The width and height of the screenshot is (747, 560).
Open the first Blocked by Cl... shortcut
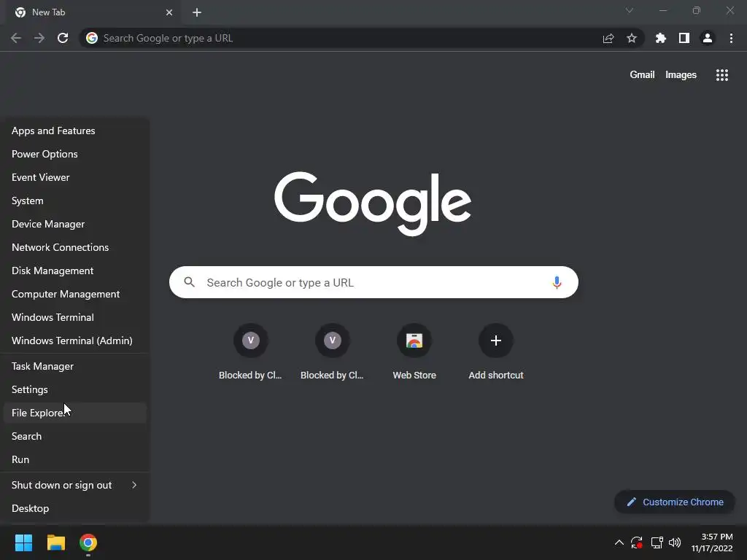tap(251, 352)
